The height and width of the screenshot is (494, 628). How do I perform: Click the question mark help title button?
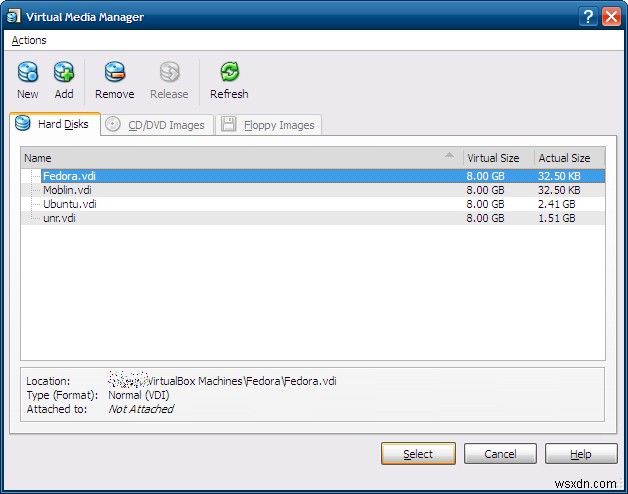click(x=588, y=17)
